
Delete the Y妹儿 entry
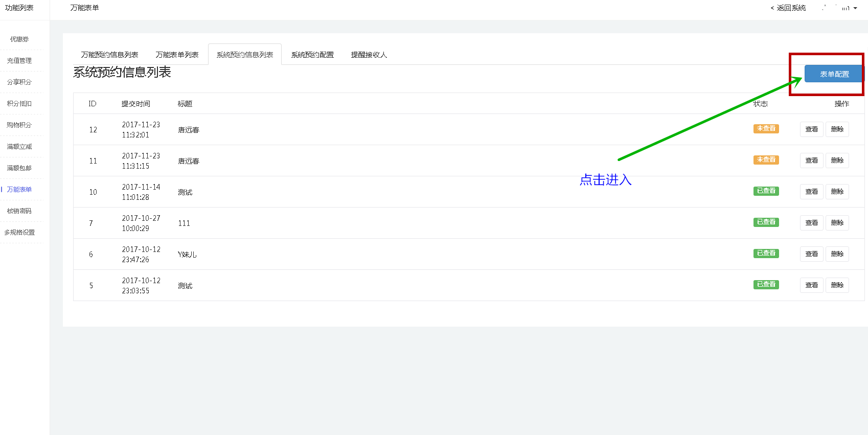pos(837,254)
